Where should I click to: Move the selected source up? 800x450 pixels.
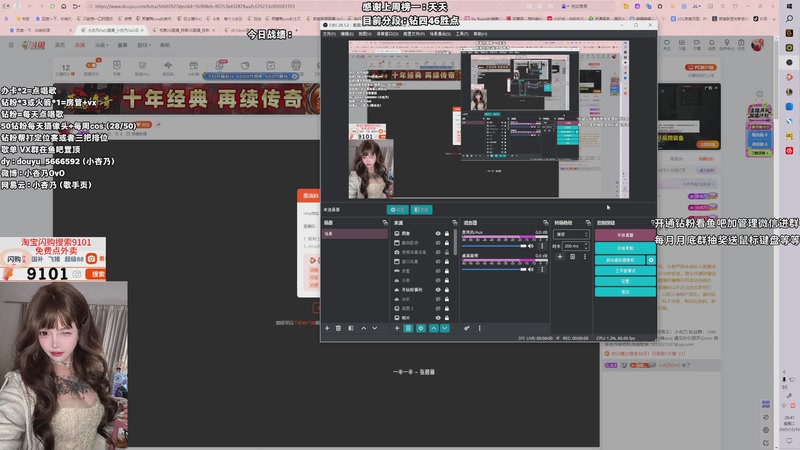(433, 328)
